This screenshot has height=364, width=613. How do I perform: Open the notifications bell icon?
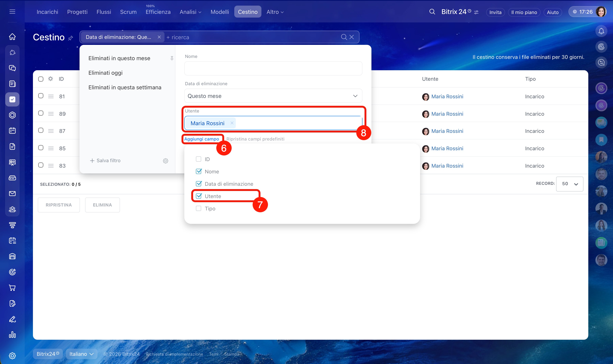click(x=601, y=31)
